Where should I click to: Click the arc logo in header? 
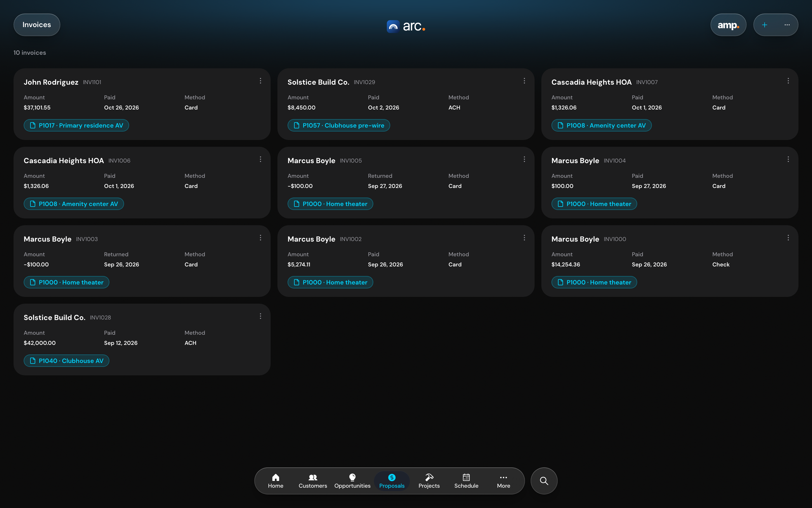406,26
